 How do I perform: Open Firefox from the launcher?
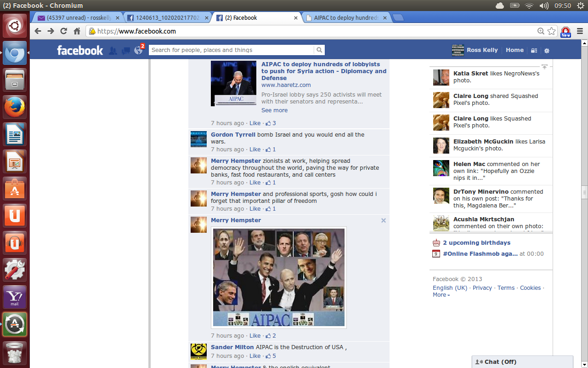[15, 107]
